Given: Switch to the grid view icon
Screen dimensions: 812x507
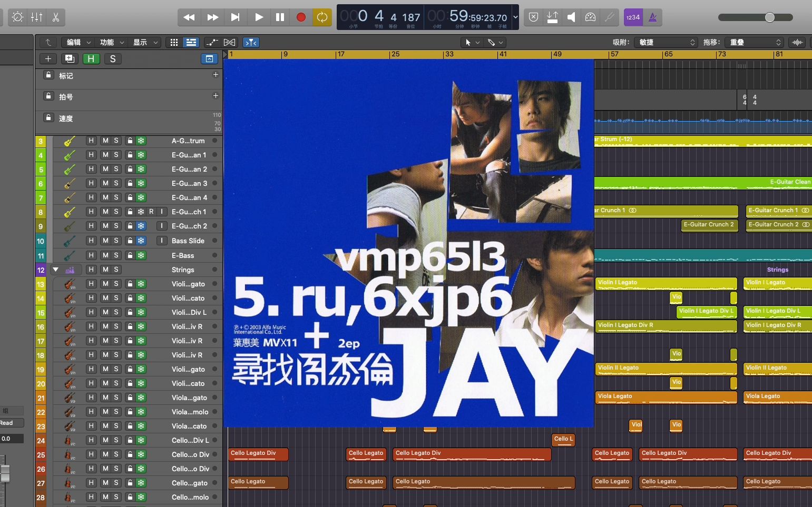Looking at the screenshot, I should (x=174, y=42).
